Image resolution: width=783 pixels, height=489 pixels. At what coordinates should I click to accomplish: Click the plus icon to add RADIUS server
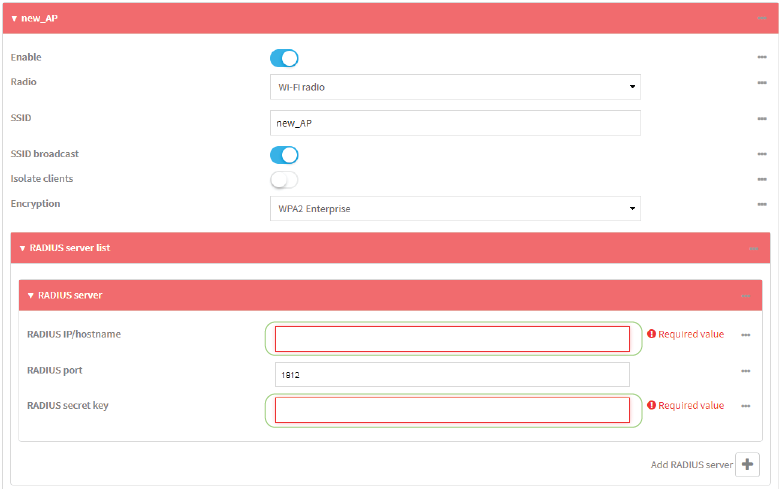747,464
